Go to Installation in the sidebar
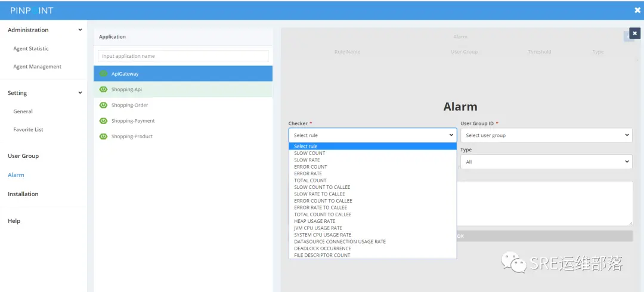The height and width of the screenshot is (292, 644). click(x=23, y=194)
